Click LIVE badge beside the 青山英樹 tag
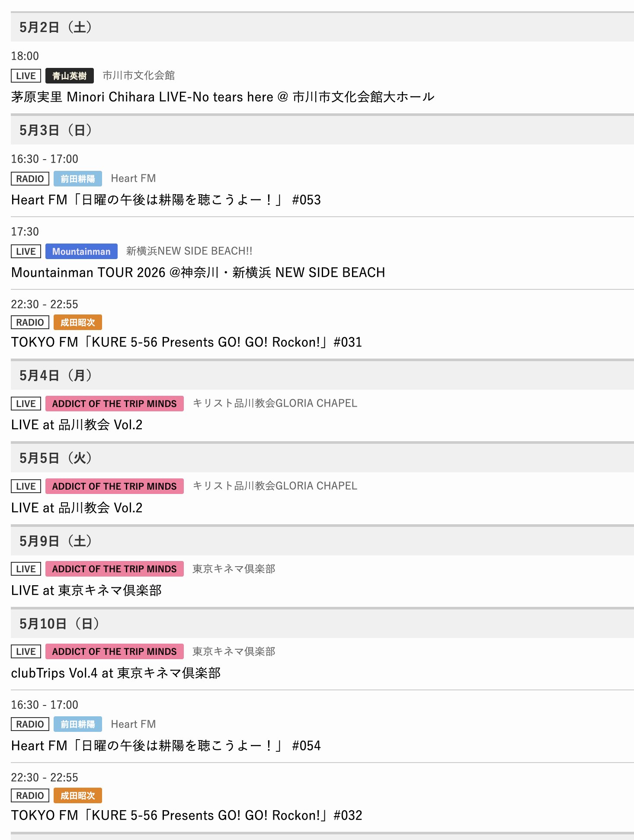 coord(26,76)
